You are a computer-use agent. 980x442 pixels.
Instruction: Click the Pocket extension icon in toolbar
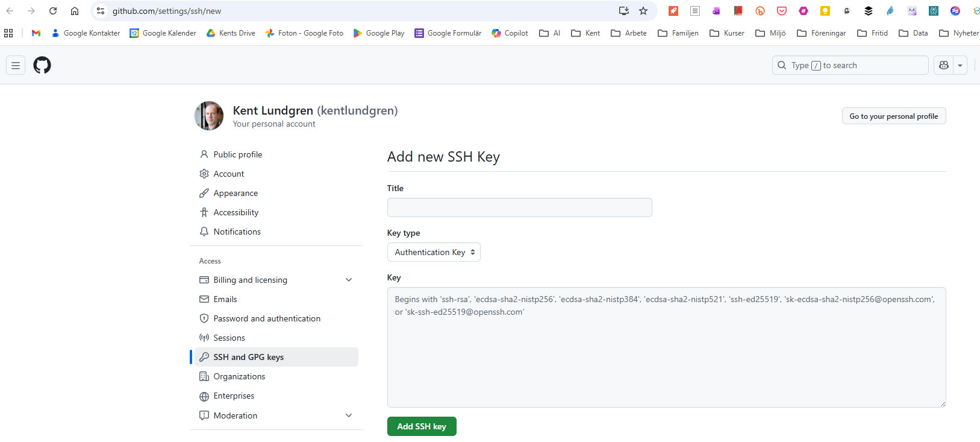pos(782,11)
